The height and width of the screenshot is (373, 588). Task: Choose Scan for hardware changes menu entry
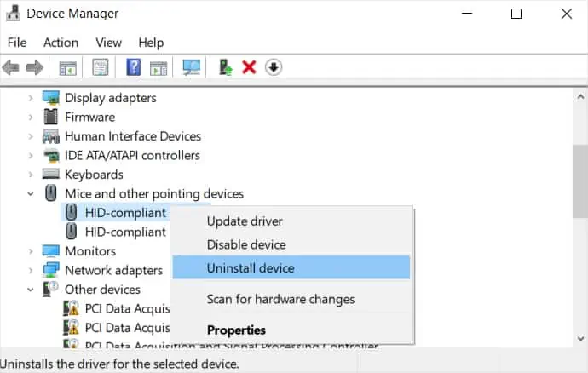coord(291,299)
